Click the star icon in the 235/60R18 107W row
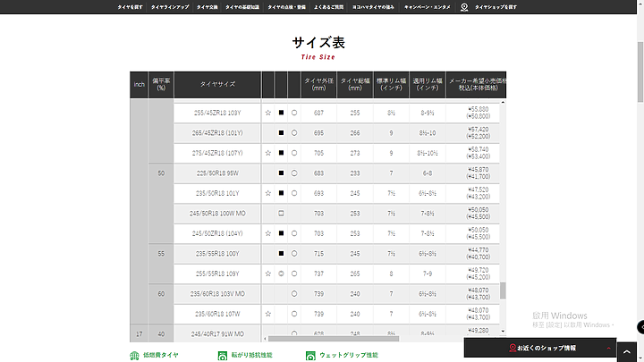The image size is (644, 362). [267, 314]
